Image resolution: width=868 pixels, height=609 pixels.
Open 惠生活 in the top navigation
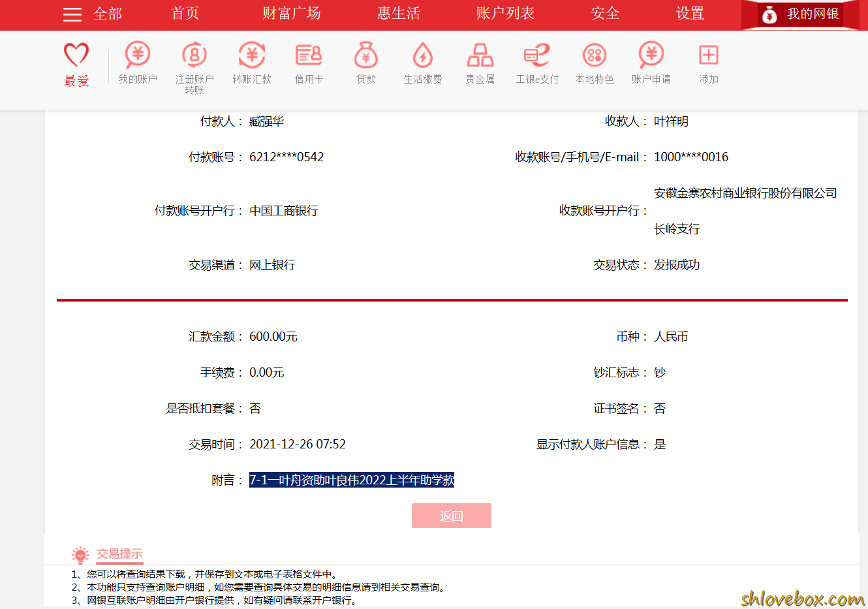pos(399,14)
